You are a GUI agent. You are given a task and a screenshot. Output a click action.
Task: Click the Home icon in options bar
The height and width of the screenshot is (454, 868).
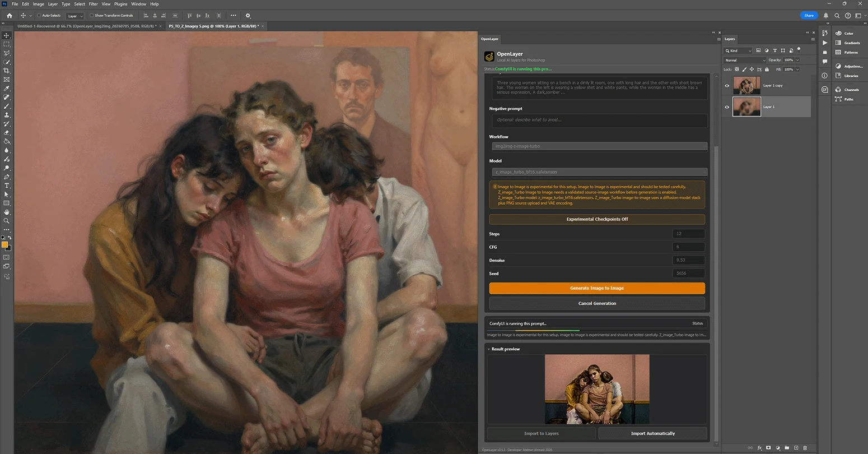(9, 16)
